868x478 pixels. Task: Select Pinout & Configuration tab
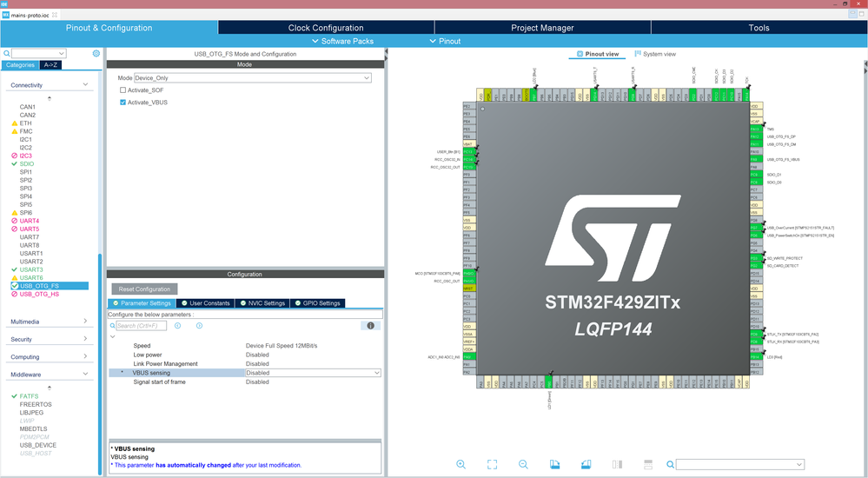point(109,28)
